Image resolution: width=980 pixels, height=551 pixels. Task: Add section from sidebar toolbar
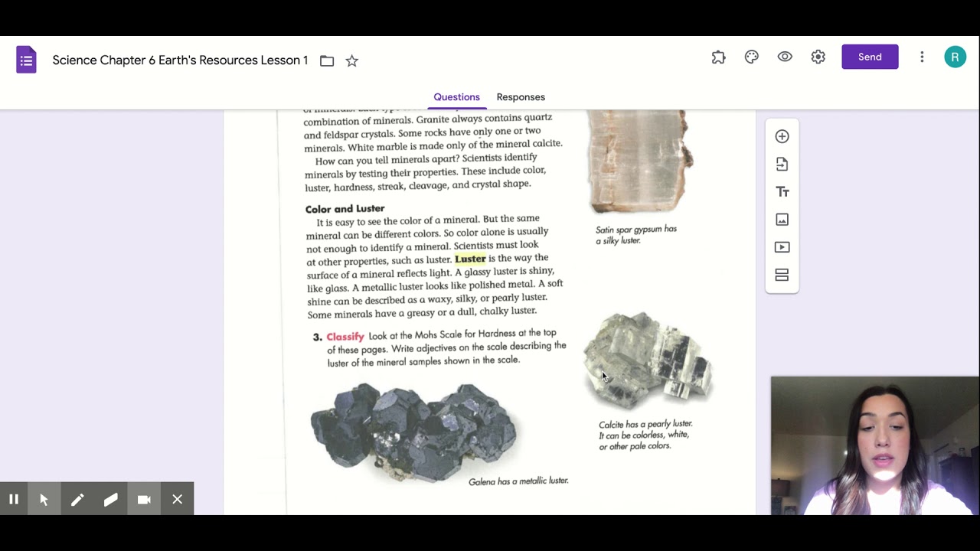[x=782, y=275]
